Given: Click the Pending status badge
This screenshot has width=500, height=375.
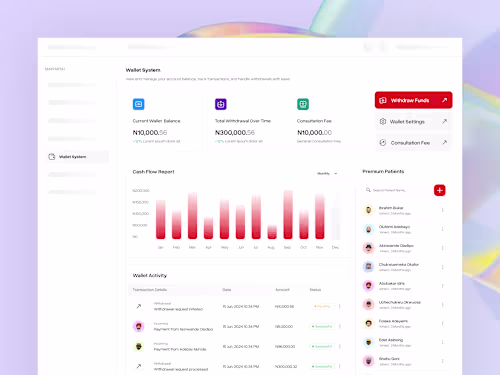Looking at the screenshot, I should pos(322,306).
